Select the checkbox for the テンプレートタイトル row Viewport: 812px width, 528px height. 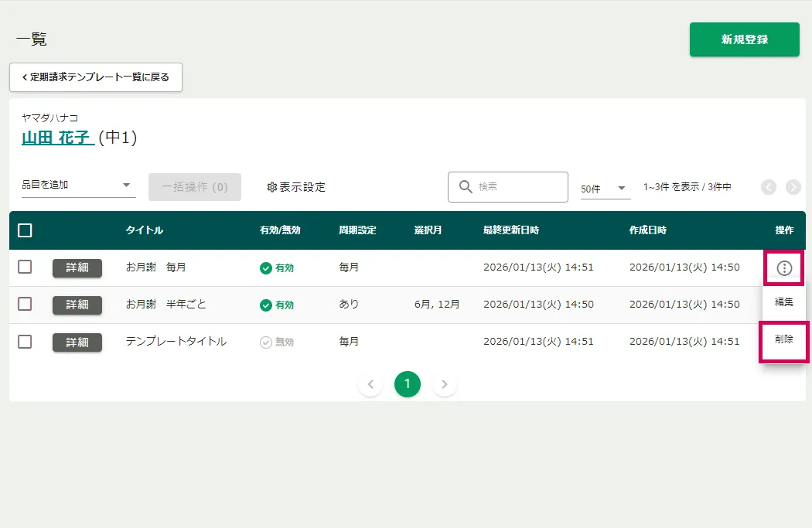[25, 341]
